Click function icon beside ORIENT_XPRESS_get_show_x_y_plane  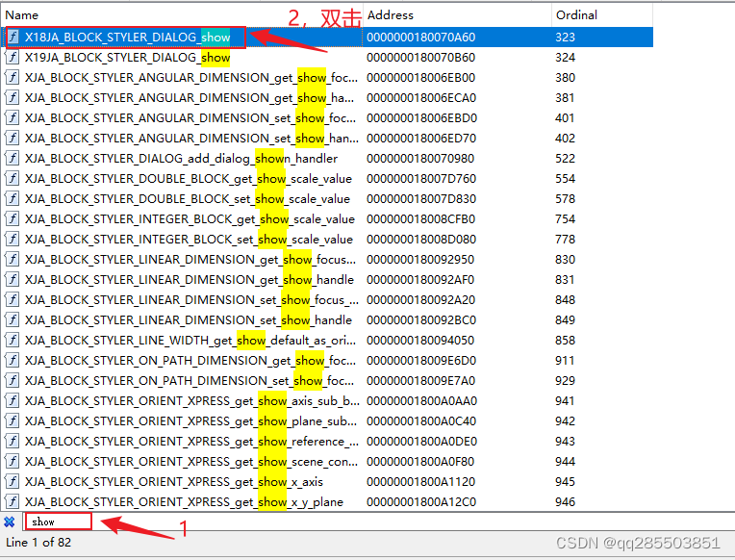click(13, 502)
